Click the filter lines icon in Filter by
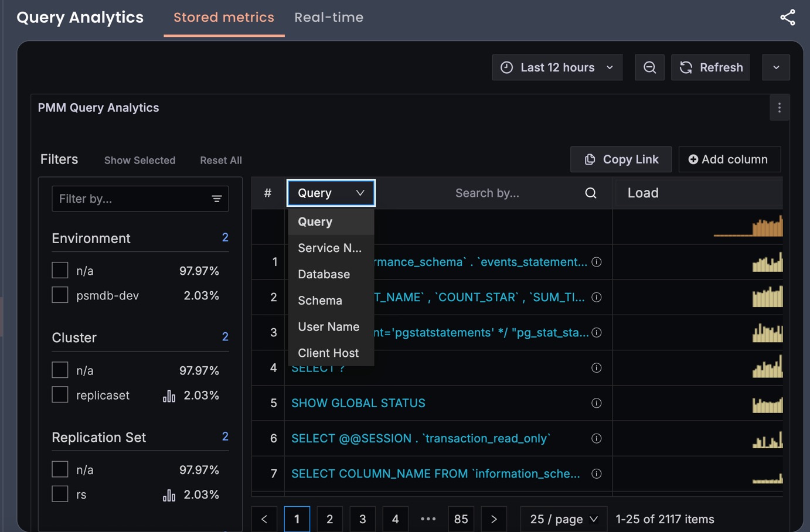Screen dimensions: 810x532 click(x=216, y=199)
